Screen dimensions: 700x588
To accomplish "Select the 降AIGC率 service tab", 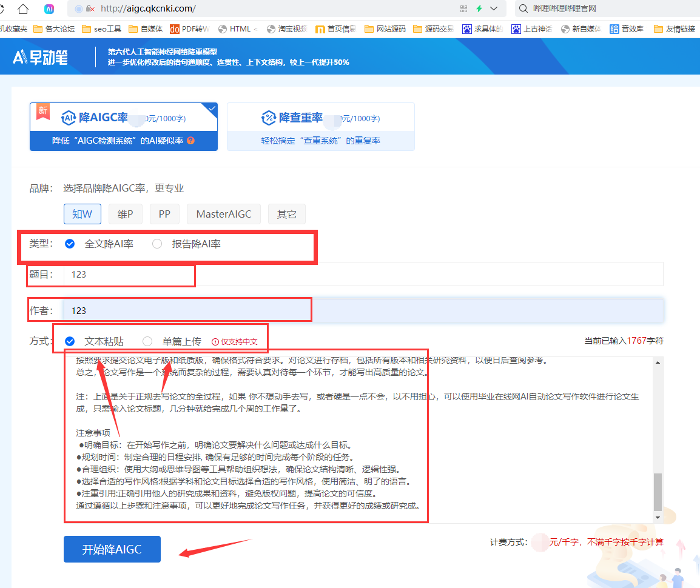I will point(124,127).
